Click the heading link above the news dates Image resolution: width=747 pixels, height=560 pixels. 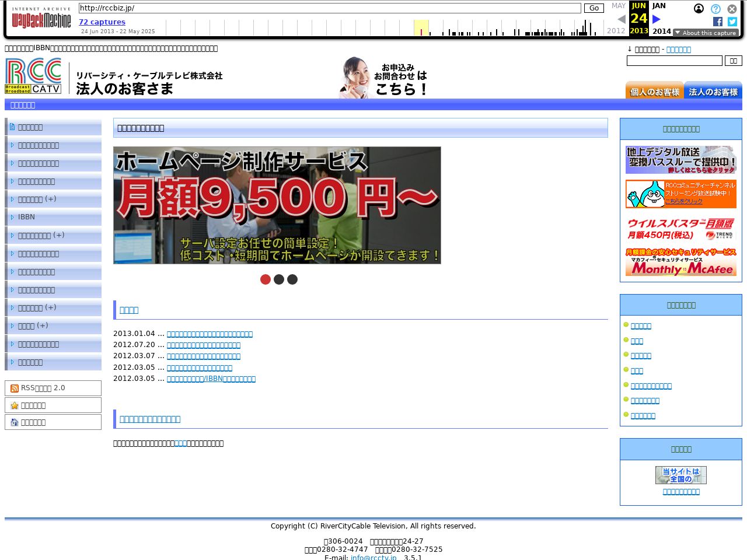(x=129, y=310)
